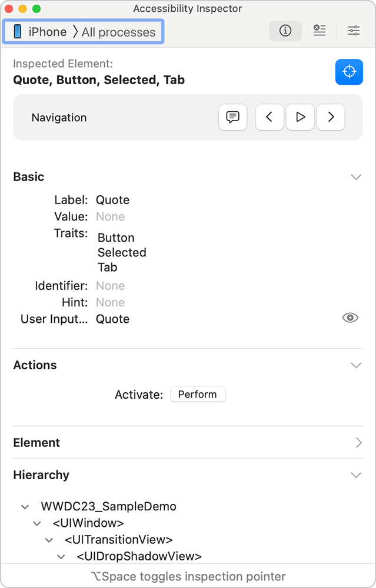Image resolution: width=376 pixels, height=588 pixels.
Task: Select the UITransitionView hierarchy row
Action: click(x=118, y=540)
